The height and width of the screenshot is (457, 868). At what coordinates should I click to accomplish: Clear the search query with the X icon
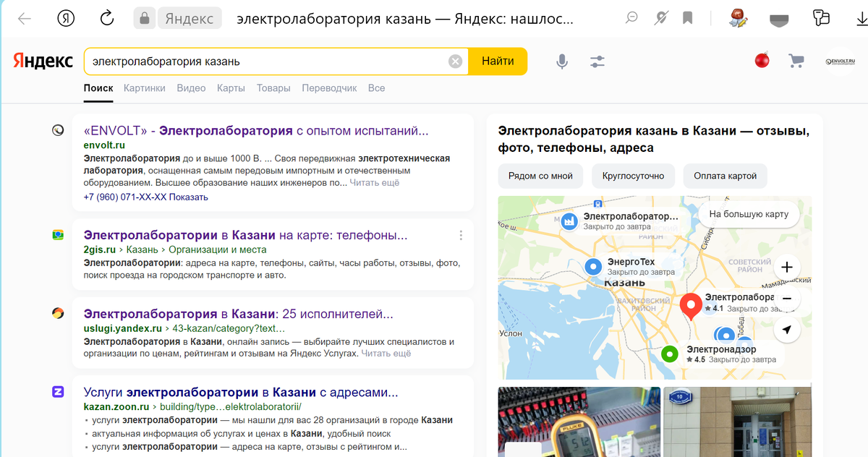[x=455, y=61]
